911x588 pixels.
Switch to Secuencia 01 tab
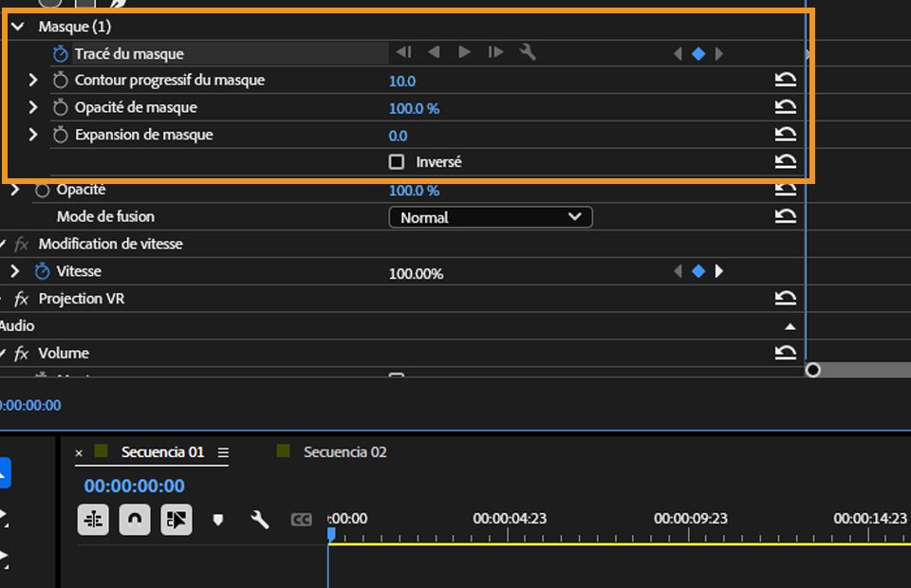[x=162, y=451]
